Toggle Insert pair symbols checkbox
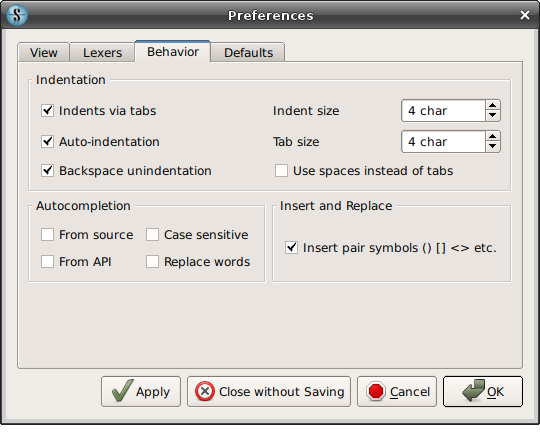 click(x=291, y=248)
